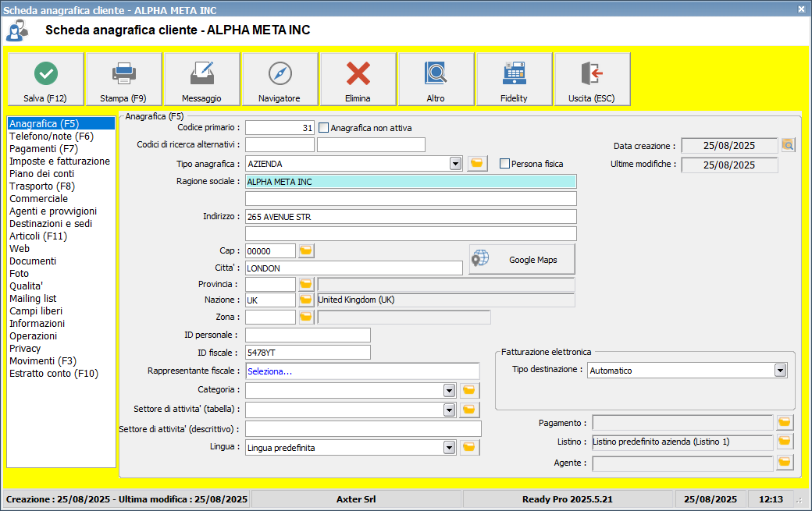812x511 pixels.
Task: Open folder icon for Settore di attivita' (tabella)
Action: click(x=469, y=410)
